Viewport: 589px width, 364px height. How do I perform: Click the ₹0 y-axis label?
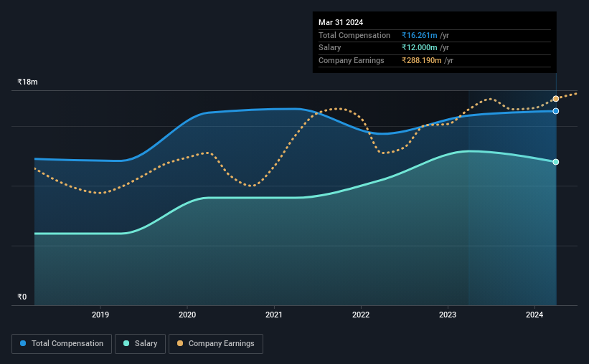click(22, 297)
